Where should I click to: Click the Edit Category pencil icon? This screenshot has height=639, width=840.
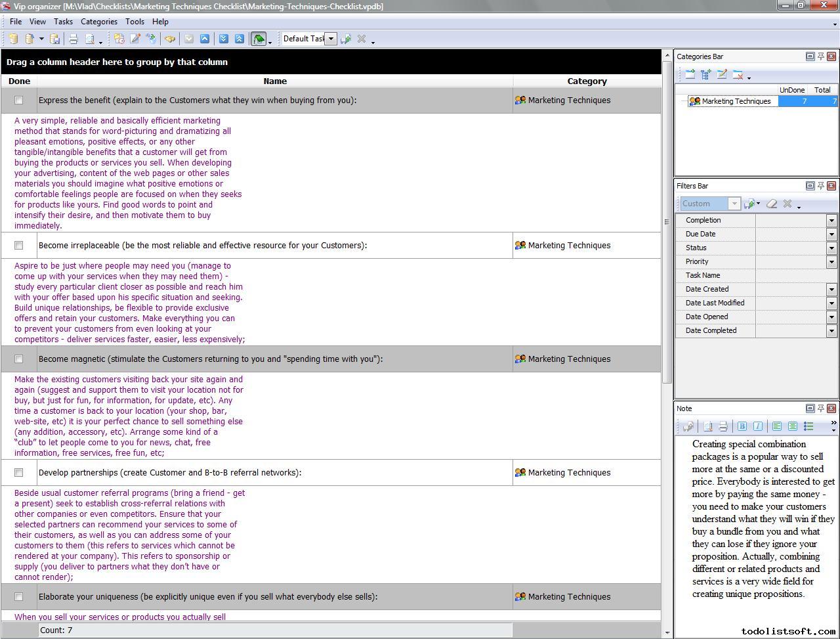click(x=722, y=75)
